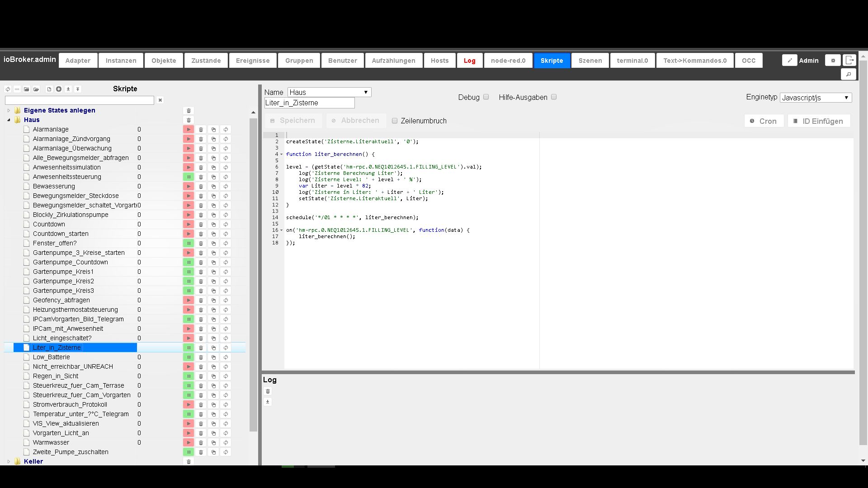The width and height of the screenshot is (868, 488).
Task: Click the pencil edit icon beside Admin
Action: coord(790,60)
